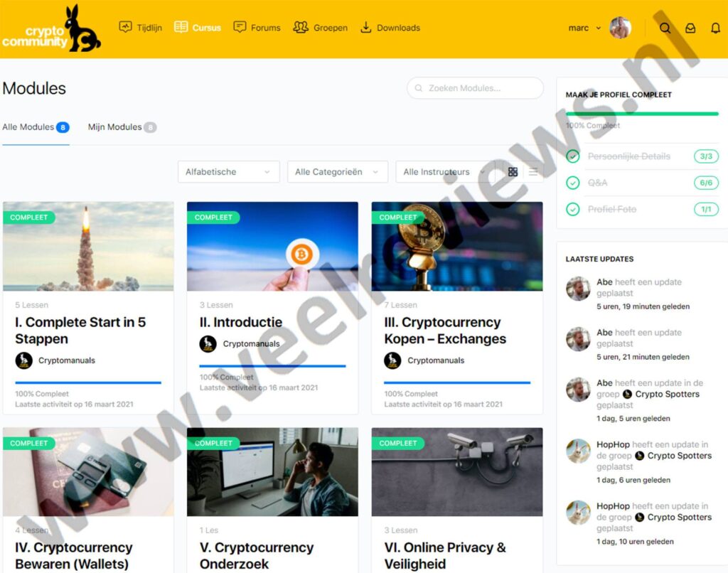
Task: Go to the Downloads page link
Action: click(390, 28)
